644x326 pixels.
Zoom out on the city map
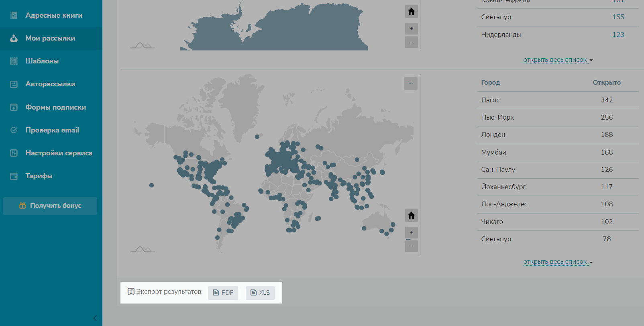click(411, 246)
